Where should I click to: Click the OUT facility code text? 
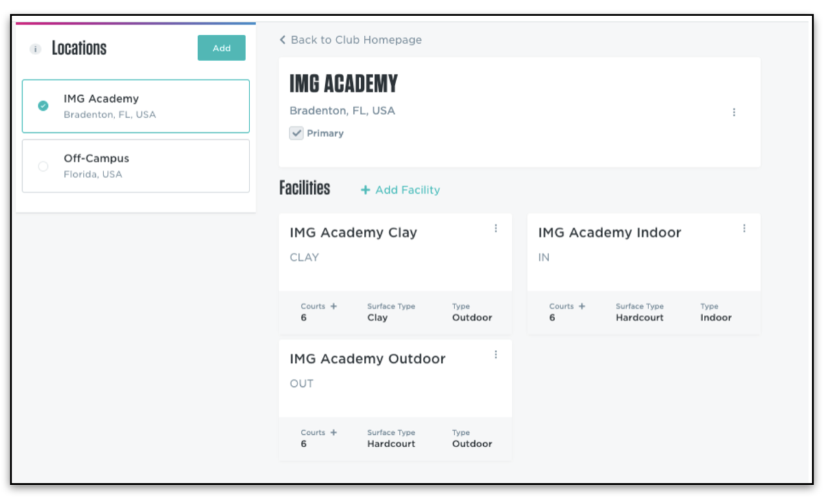pos(302,383)
